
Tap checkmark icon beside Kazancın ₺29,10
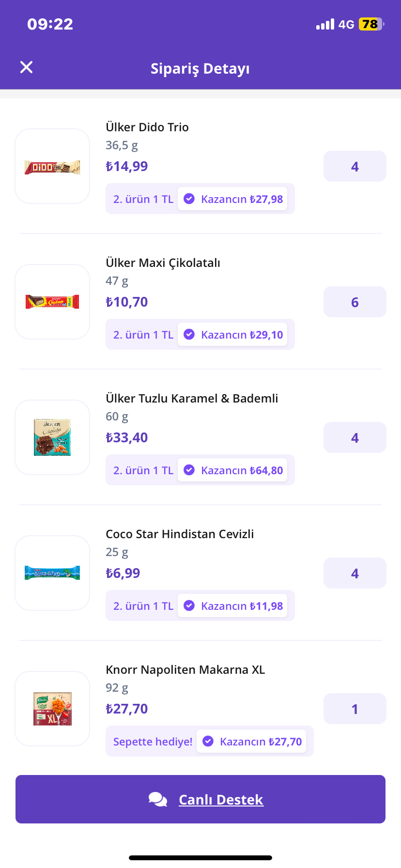(189, 334)
